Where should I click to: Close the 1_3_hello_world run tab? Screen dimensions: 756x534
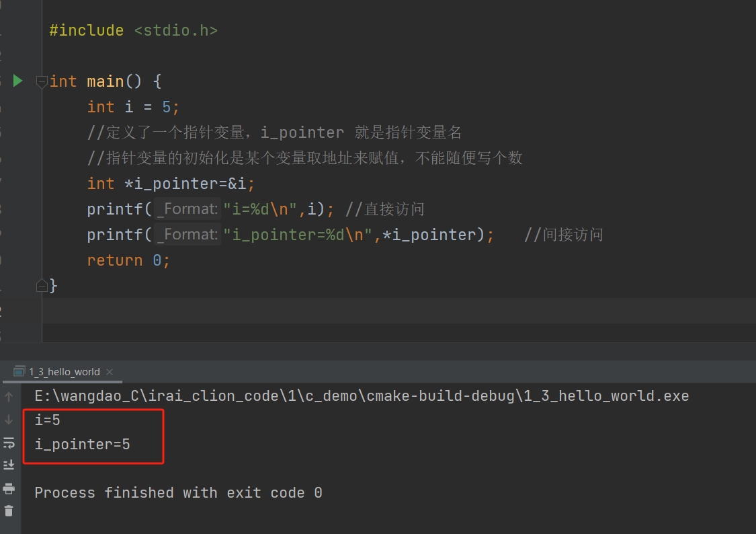click(110, 372)
